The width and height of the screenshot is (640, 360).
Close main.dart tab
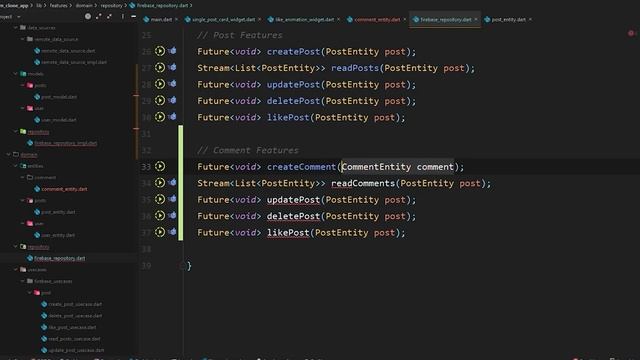point(176,19)
